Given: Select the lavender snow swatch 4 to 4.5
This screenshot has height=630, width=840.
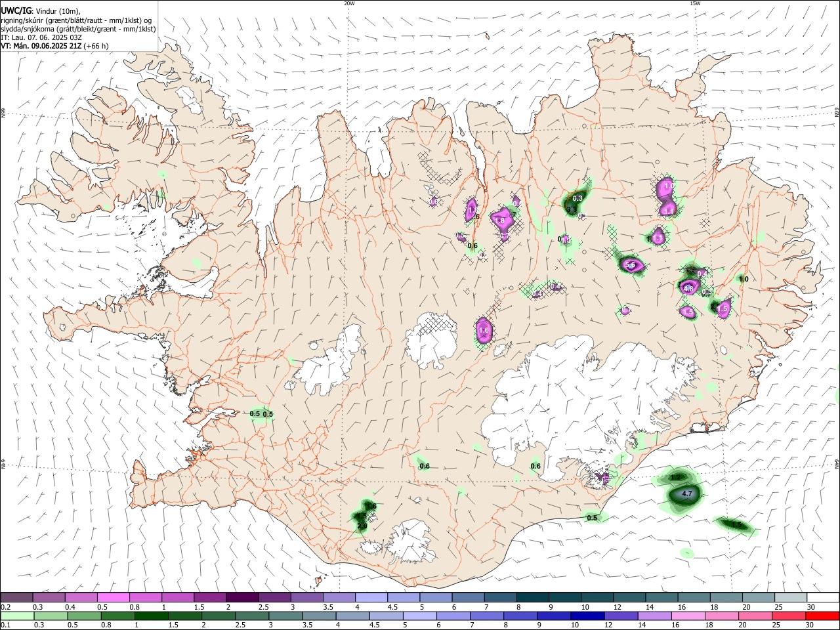Looking at the screenshot, I should pos(370,597).
